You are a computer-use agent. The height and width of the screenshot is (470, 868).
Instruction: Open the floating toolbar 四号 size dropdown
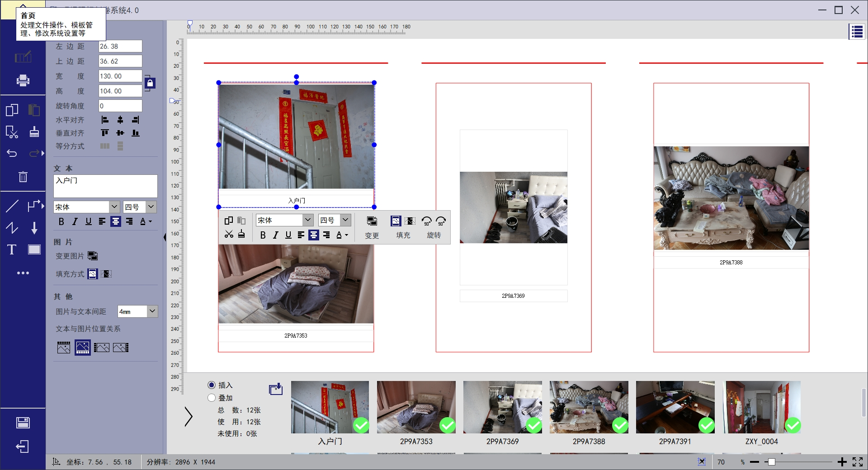[x=345, y=220]
